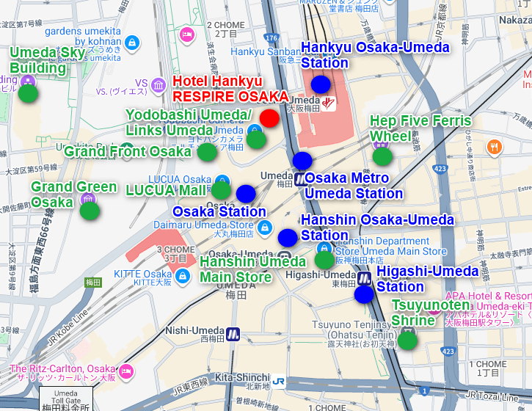Click the Umeda metro M icon

tap(300, 180)
